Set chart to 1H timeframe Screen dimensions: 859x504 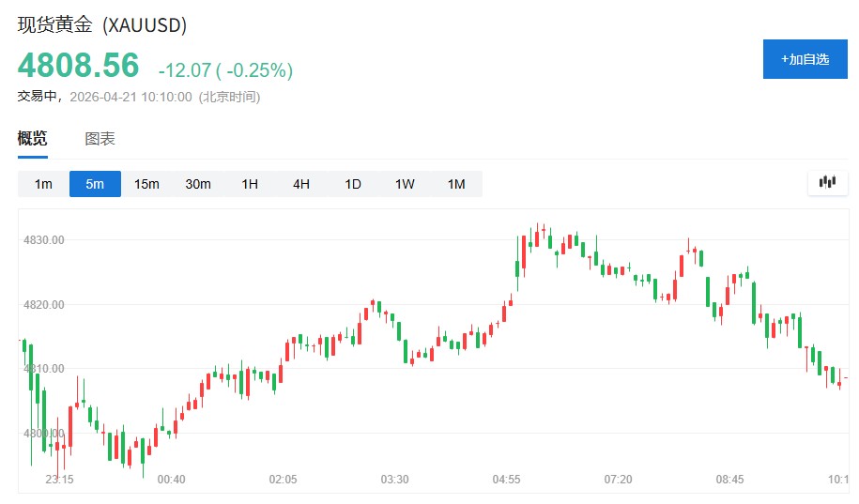point(250,184)
